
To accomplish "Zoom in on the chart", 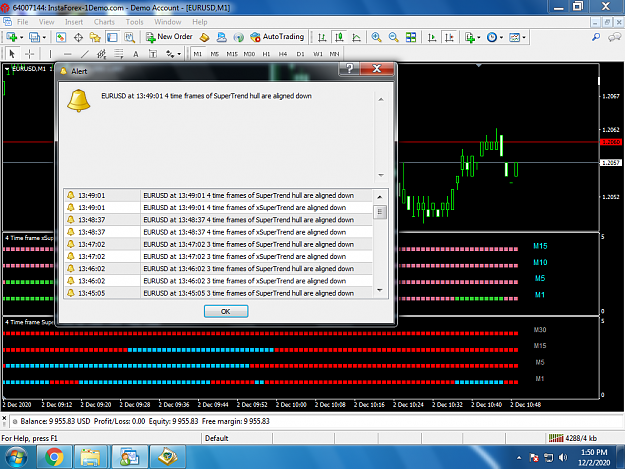I will click(376, 37).
